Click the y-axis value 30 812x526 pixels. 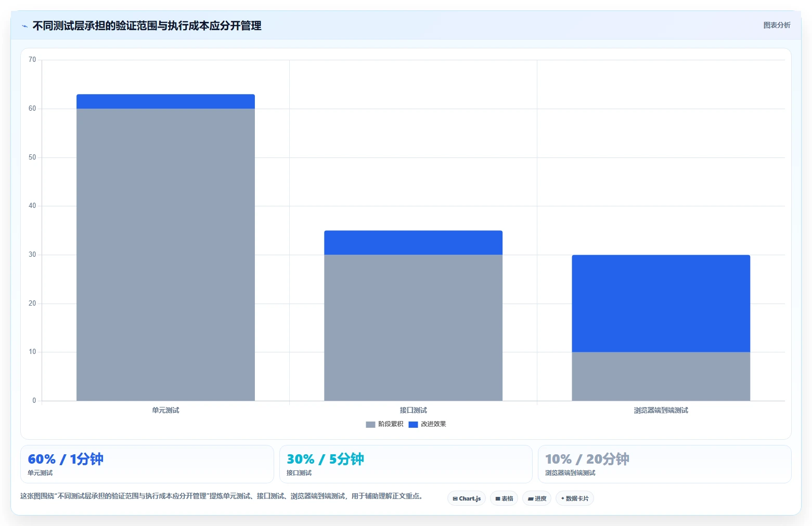[x=32, y=255]
